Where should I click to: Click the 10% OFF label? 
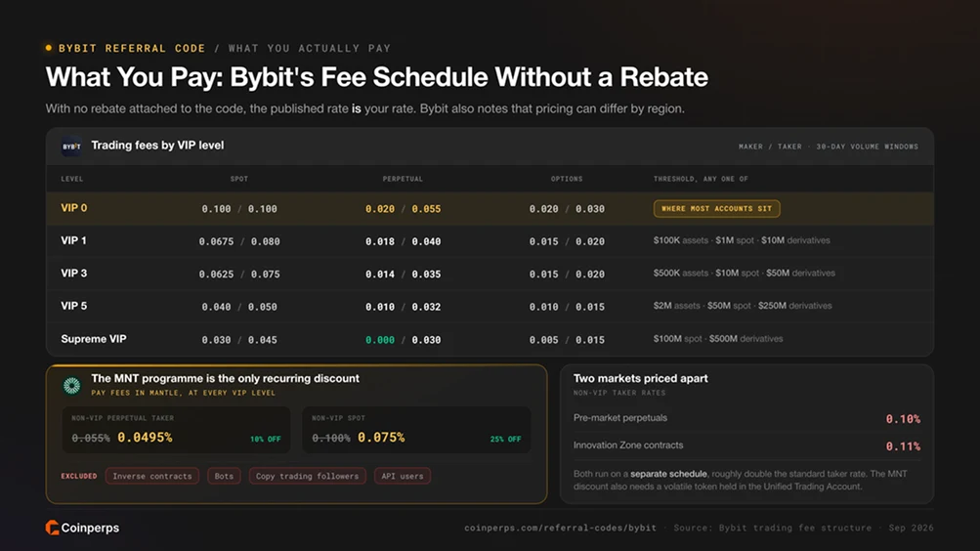(266, 440)
